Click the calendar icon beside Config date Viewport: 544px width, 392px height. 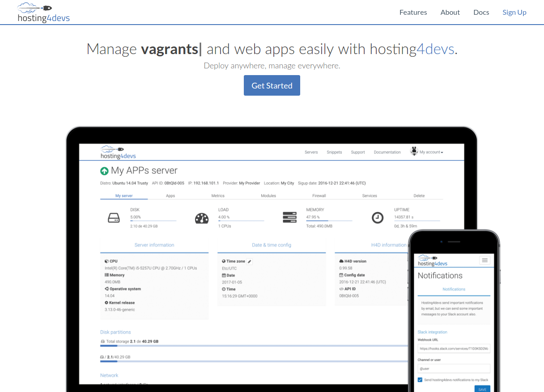(341, 275)
